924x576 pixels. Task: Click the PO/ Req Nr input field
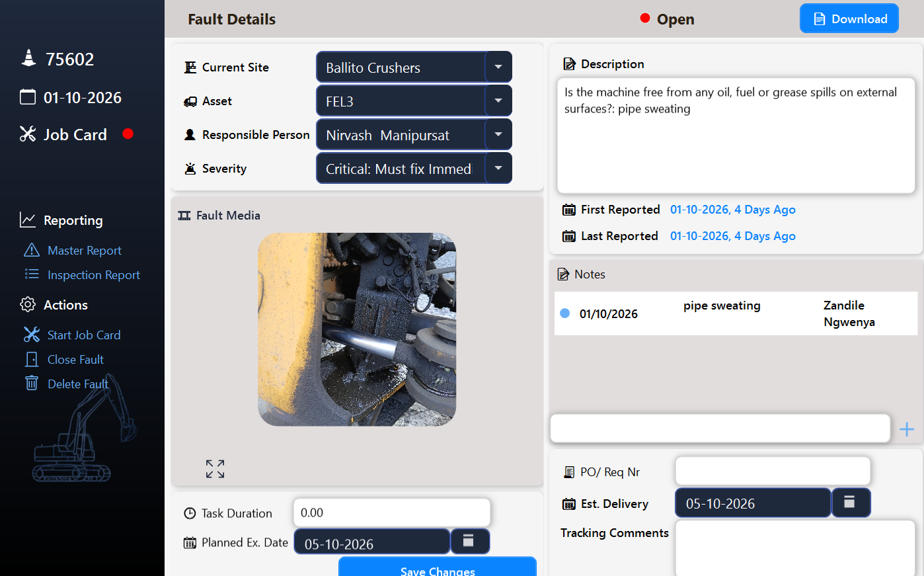click(773, 471)
